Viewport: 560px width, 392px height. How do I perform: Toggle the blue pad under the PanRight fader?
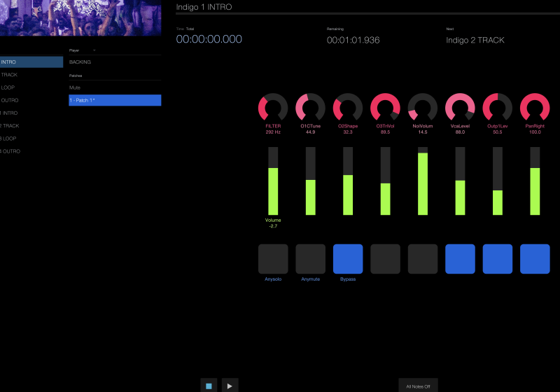pyautogui.click(x=535, y=258)
